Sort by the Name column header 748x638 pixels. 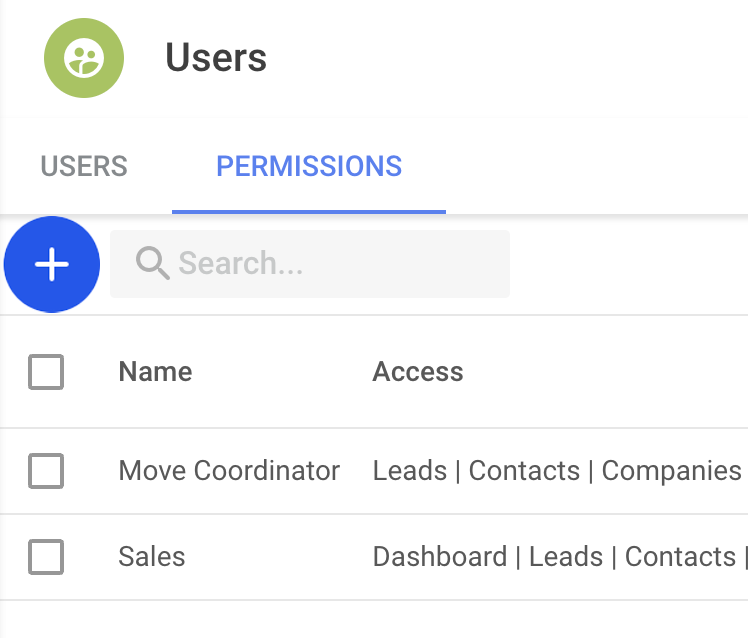(x=155, y=372)
